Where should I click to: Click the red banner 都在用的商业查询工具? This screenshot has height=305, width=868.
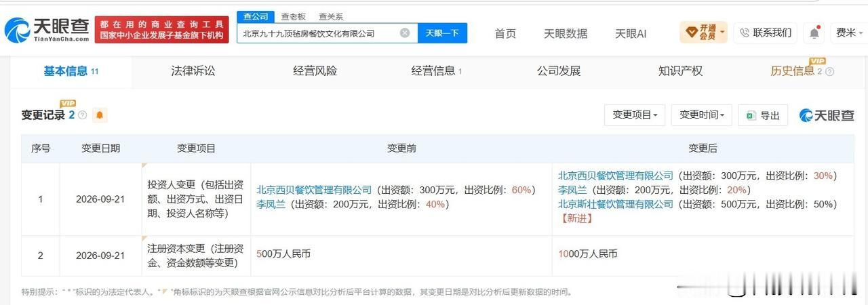pos(162,30)
